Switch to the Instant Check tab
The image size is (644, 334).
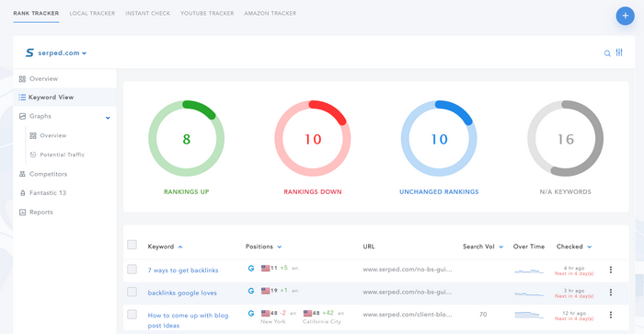(147, 13)
